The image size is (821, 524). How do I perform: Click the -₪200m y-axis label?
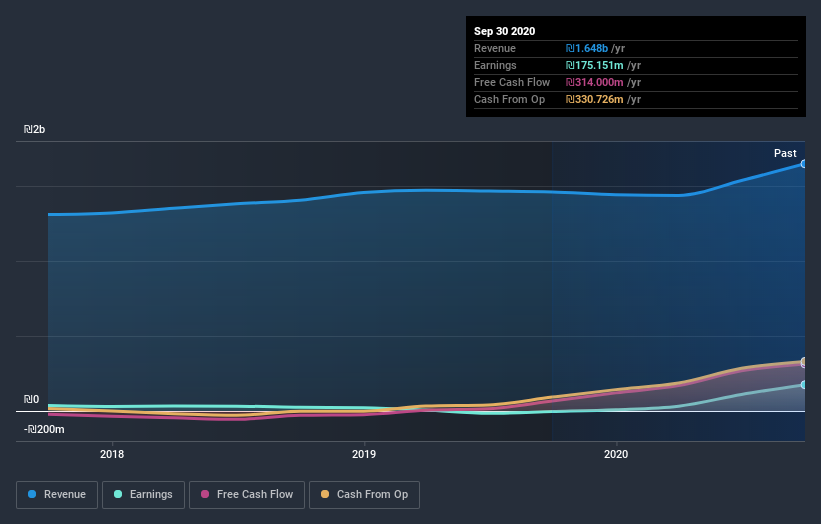point(44,429)
